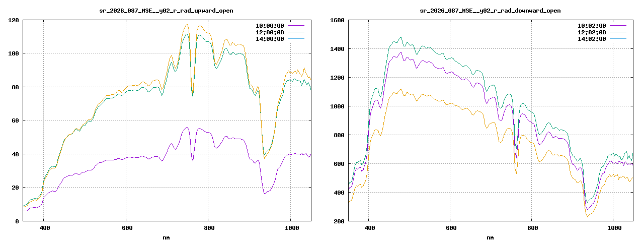Click the purple 10:00:00 legend line sample
The width and height of the screenshot is (644, 242).
point(296,26)
